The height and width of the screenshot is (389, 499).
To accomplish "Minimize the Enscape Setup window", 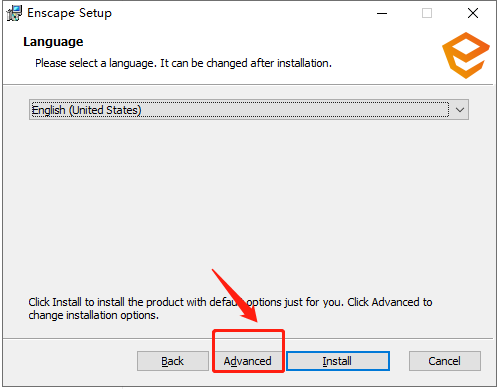I will point(382,13).
